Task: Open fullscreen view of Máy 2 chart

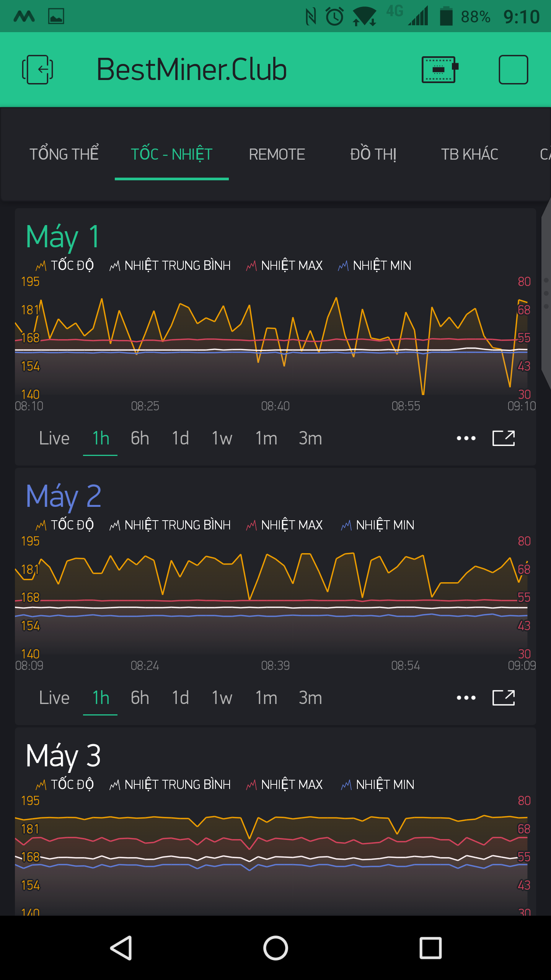Action: click(503, 698)
